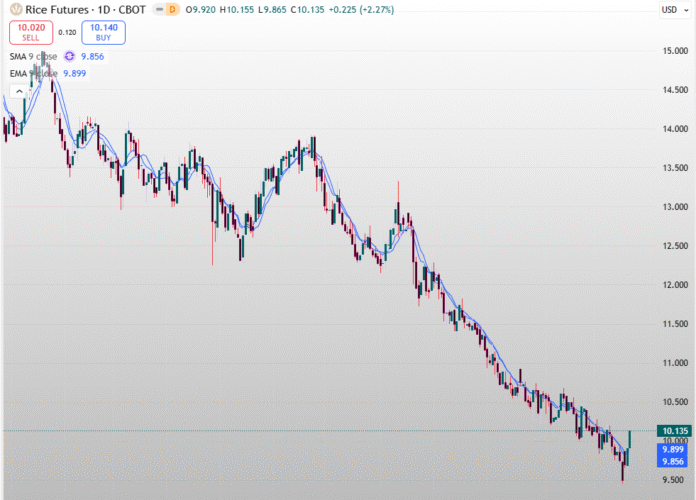Click the green 10.135 last price label
Image resolution: width=696 pixels, height=500 pixels.
tap(672, 432)
